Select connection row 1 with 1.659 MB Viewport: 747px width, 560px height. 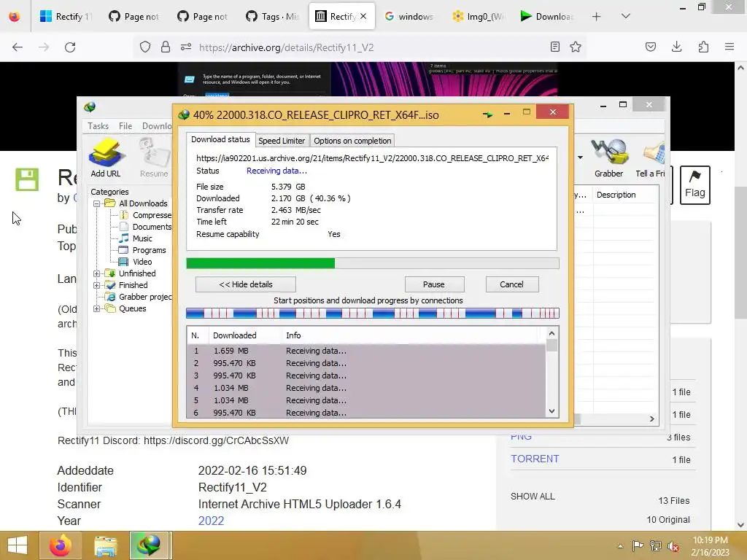(366, 351)
